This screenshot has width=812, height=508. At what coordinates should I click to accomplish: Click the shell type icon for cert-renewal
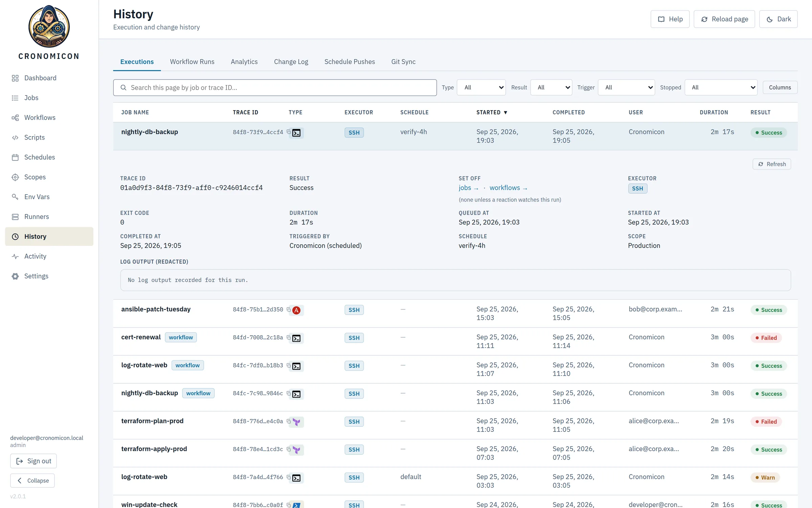tap(296, 338)
